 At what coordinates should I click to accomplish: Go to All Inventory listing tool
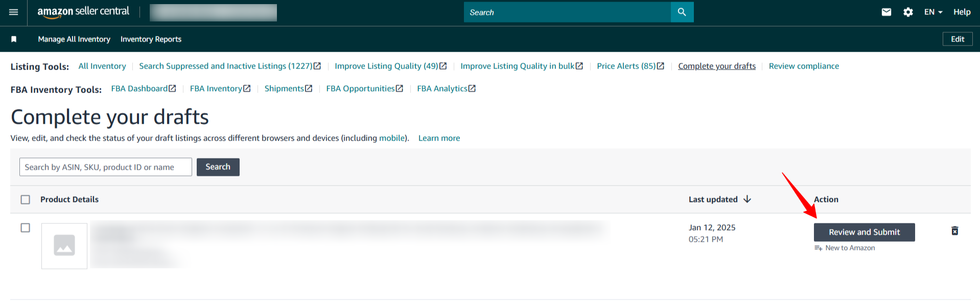(102, 66)
